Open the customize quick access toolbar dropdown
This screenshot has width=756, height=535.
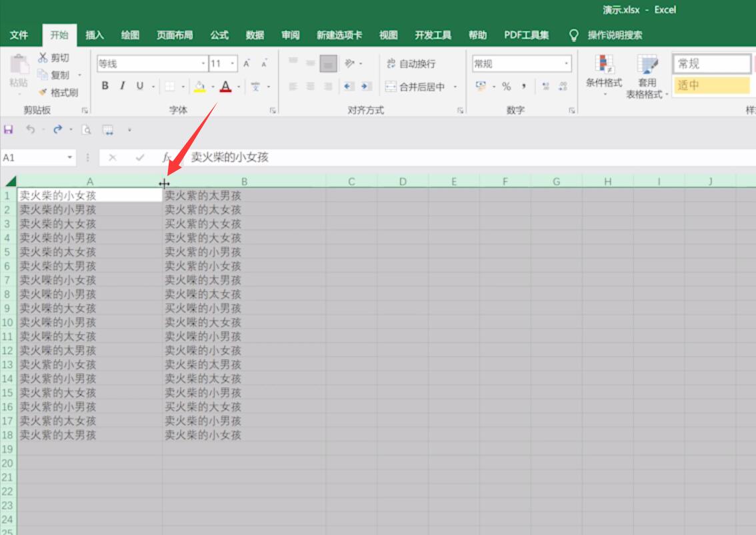pos(129,130)
